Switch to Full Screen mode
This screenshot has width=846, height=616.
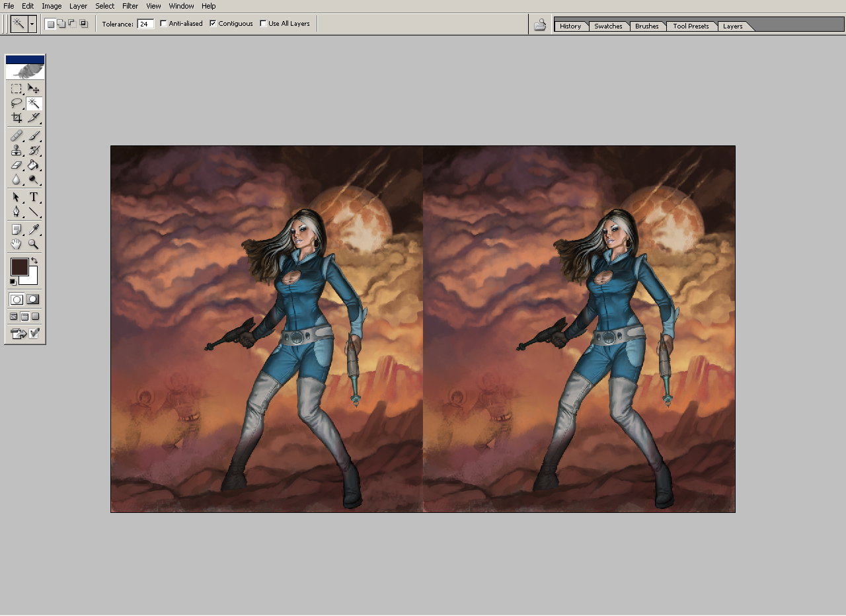(x=36, y=317)
